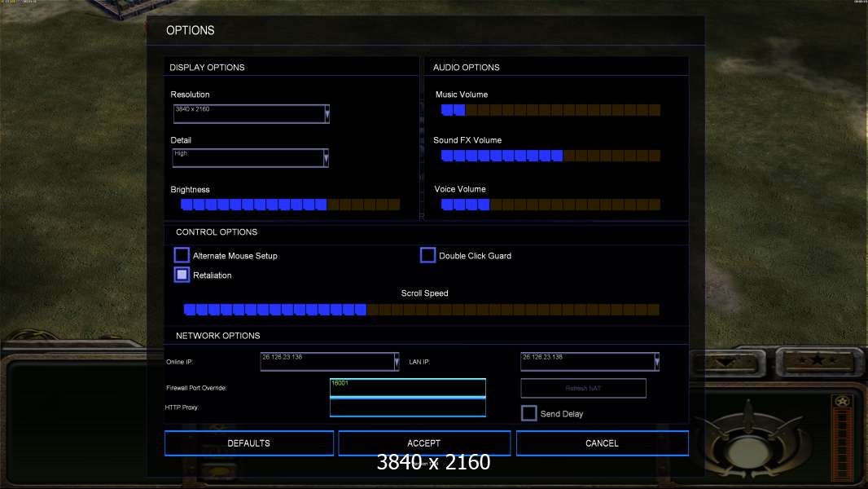Click the CANCEL button
868x489 pixels.
coord(602,443)
